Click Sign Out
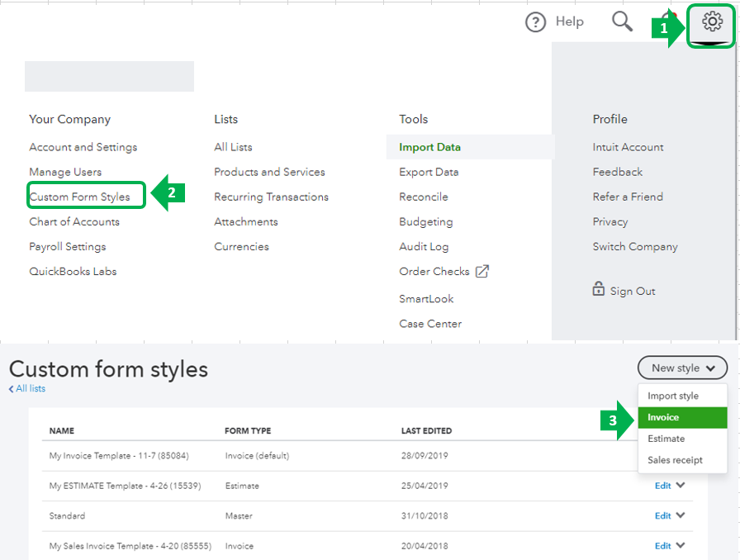Screen dimensions: 740x560 tap(633, 292)
